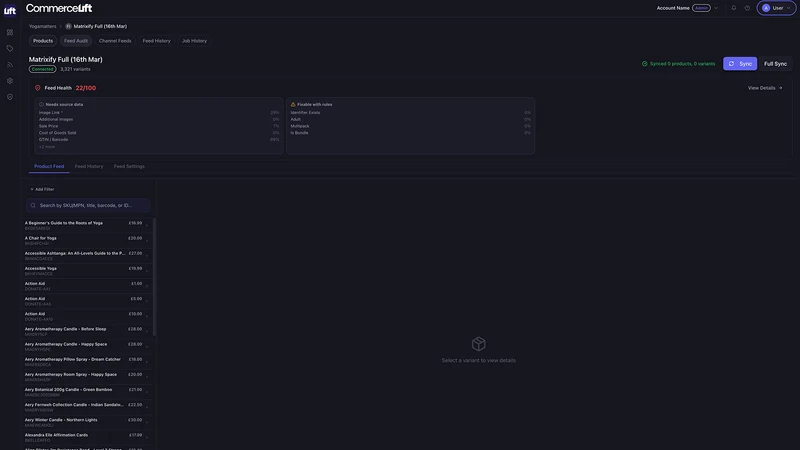Expand Alexandra Elle Affirmation Cards row chevron

pos(147,437)
